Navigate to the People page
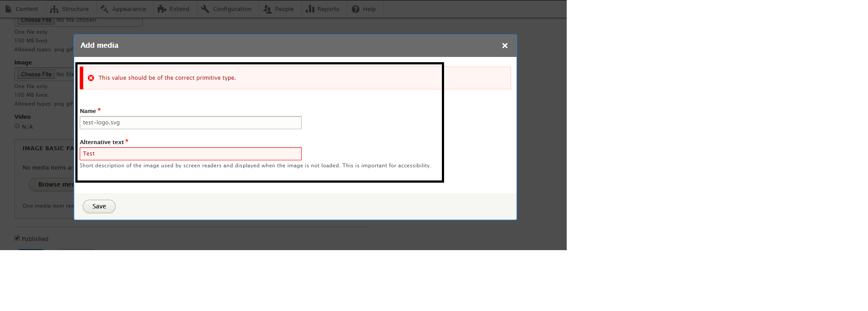 click(279, 9)
